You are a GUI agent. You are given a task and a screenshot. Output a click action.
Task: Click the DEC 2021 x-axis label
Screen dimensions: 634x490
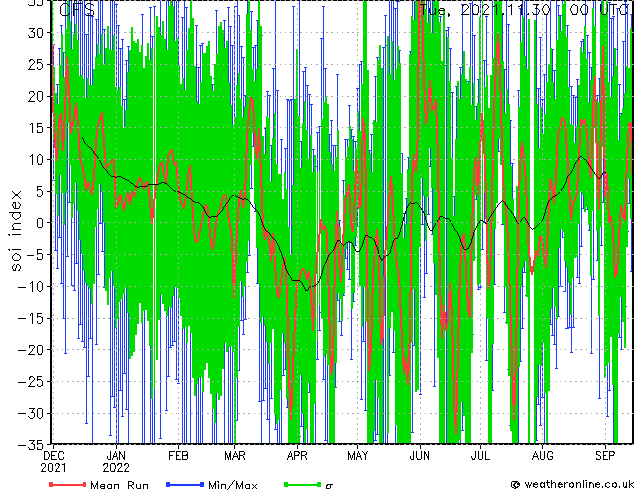pos(54,462)
